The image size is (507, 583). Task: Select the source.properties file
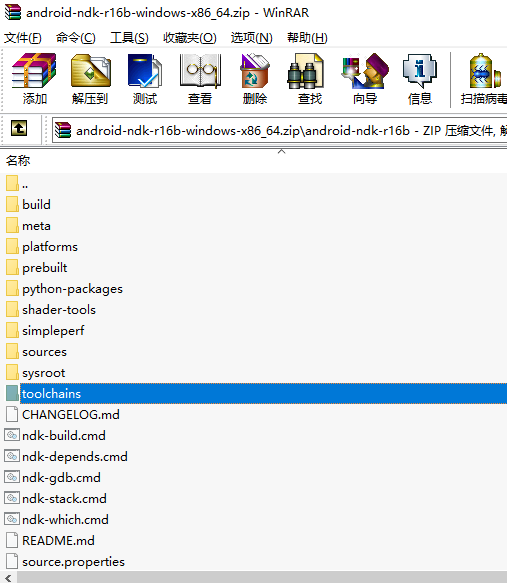tap(254, 561)
